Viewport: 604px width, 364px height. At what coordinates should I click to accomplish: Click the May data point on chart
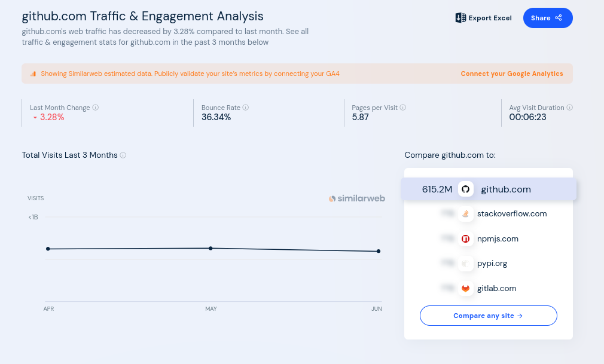tap(211, 249)
